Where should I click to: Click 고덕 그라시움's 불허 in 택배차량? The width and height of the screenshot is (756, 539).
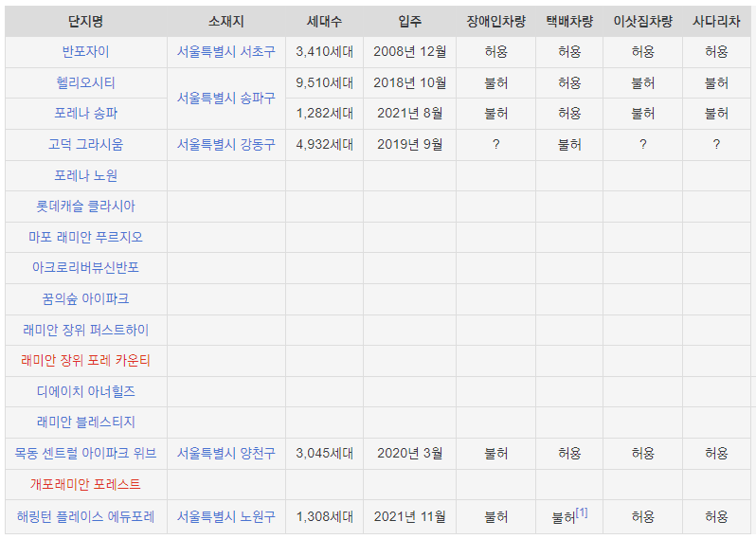(x=569, y=145)
